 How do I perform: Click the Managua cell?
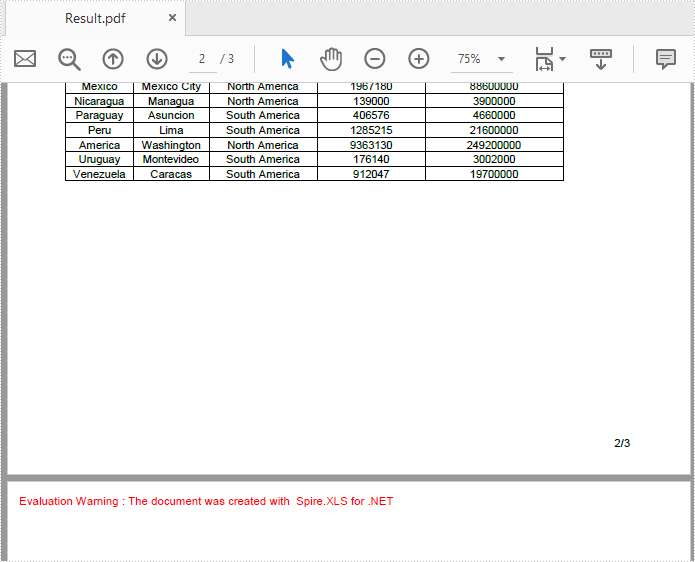171,101
